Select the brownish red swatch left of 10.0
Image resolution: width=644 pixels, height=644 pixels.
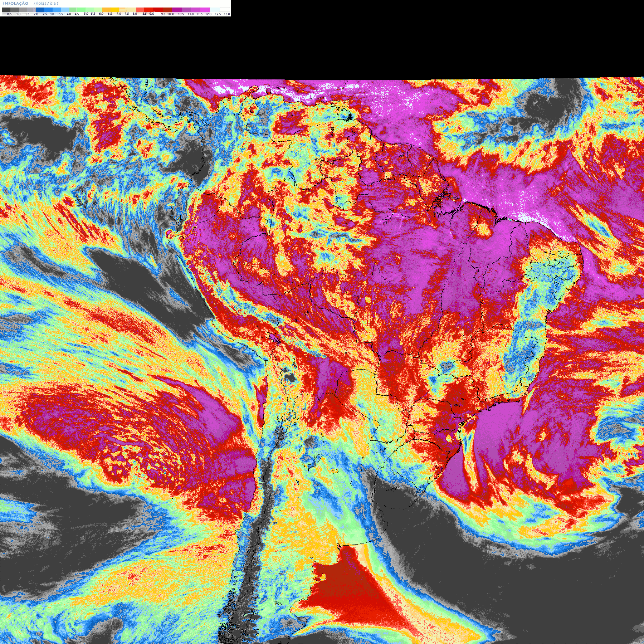[167, 10]
